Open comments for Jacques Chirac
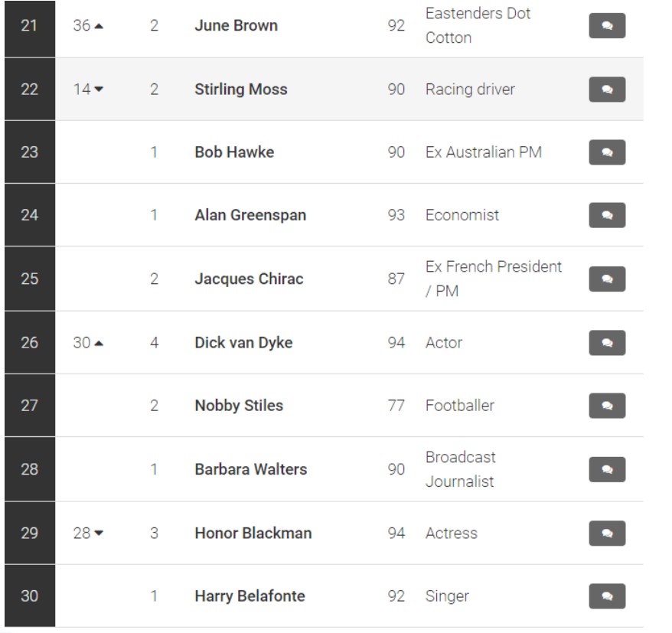 click(x=607, y=279)
